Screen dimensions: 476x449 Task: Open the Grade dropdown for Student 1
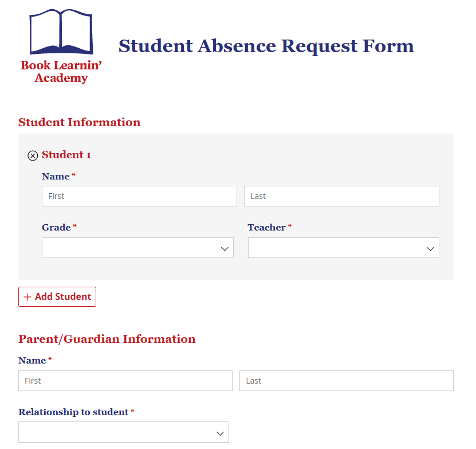pos(137,248)
